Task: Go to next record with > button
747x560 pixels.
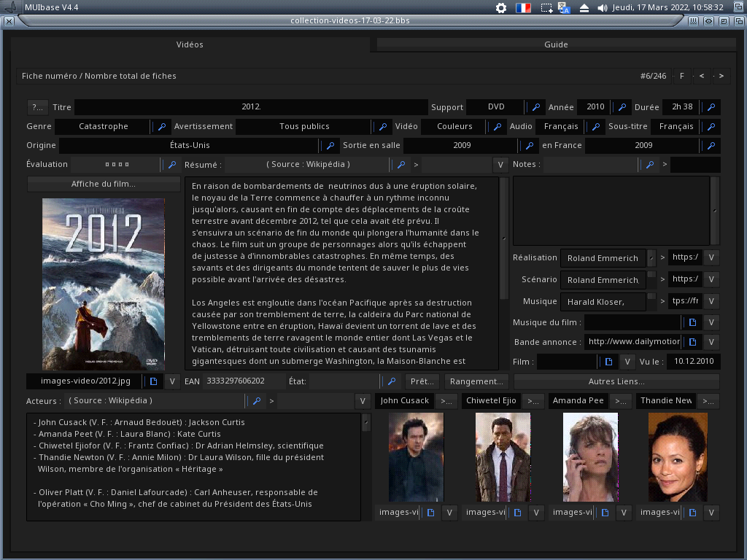Action: (721, 76)
